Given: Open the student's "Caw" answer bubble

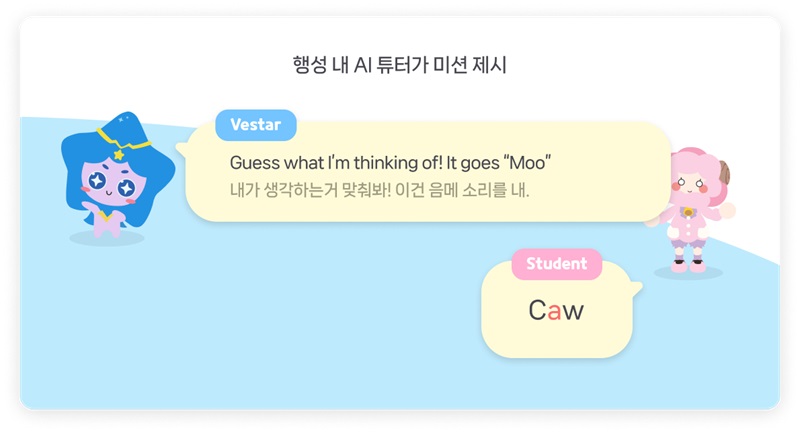Looking at the screenshot, I should [x=557, y=312].
